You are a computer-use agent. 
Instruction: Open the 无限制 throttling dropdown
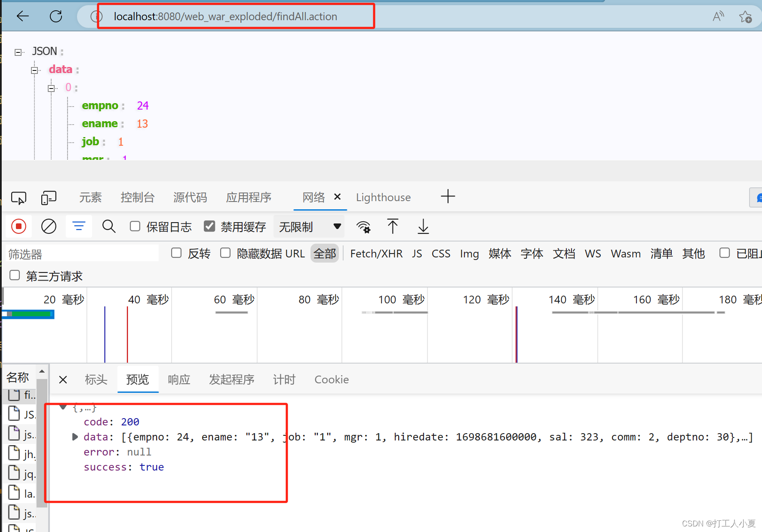coord(309,226)
